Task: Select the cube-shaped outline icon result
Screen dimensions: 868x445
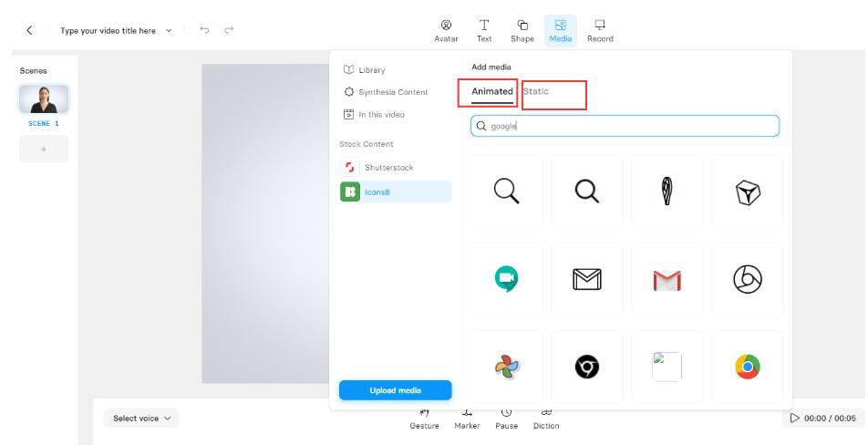Action: (x=748, y=191)
